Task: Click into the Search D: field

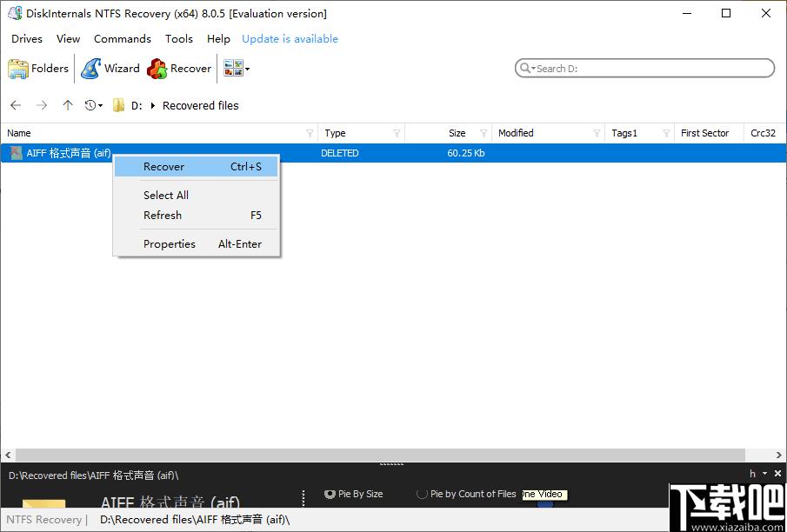Action: 648,69
